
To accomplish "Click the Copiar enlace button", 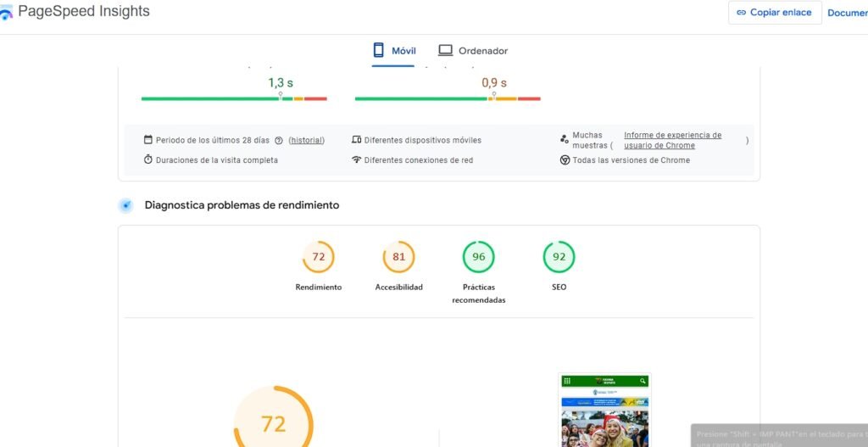I will coord(775,12).
